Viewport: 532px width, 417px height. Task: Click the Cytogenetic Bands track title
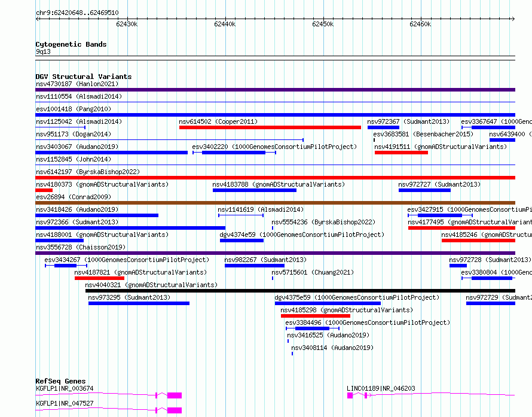(x=71, y=44)
